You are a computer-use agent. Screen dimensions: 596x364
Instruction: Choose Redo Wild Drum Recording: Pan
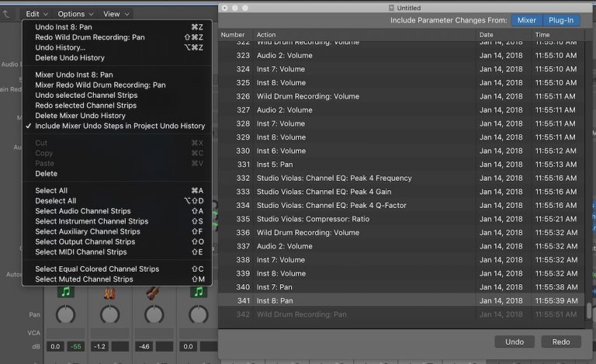point(116,37)
